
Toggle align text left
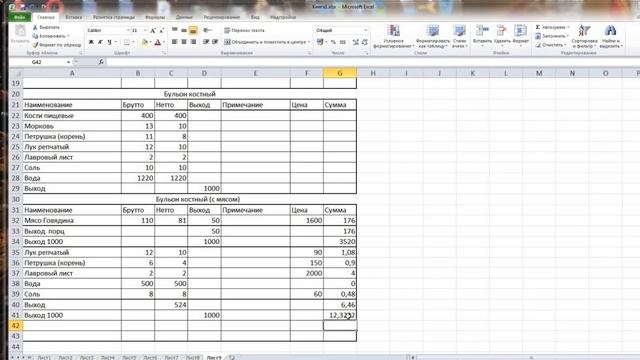(175, 42)
